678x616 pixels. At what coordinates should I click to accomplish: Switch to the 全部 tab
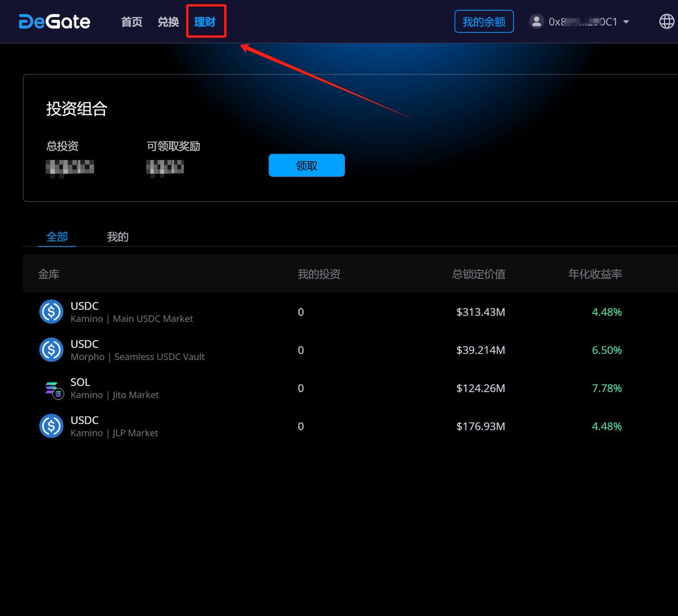coord(57,237)
